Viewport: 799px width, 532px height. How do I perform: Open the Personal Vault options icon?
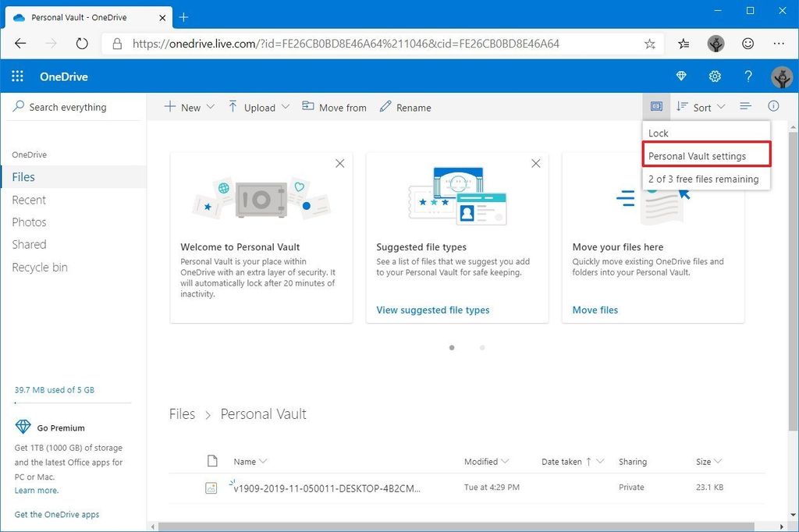[x=655, y=105]
